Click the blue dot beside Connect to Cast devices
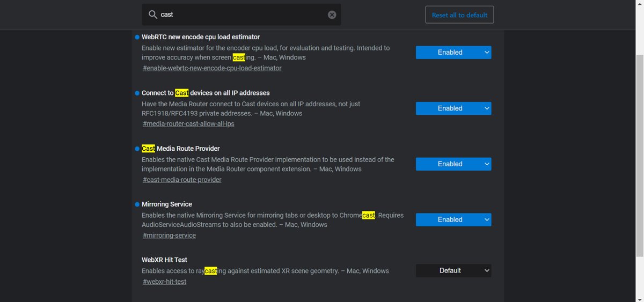The height and width of the screenshot is (302, 644). point(137,93)
